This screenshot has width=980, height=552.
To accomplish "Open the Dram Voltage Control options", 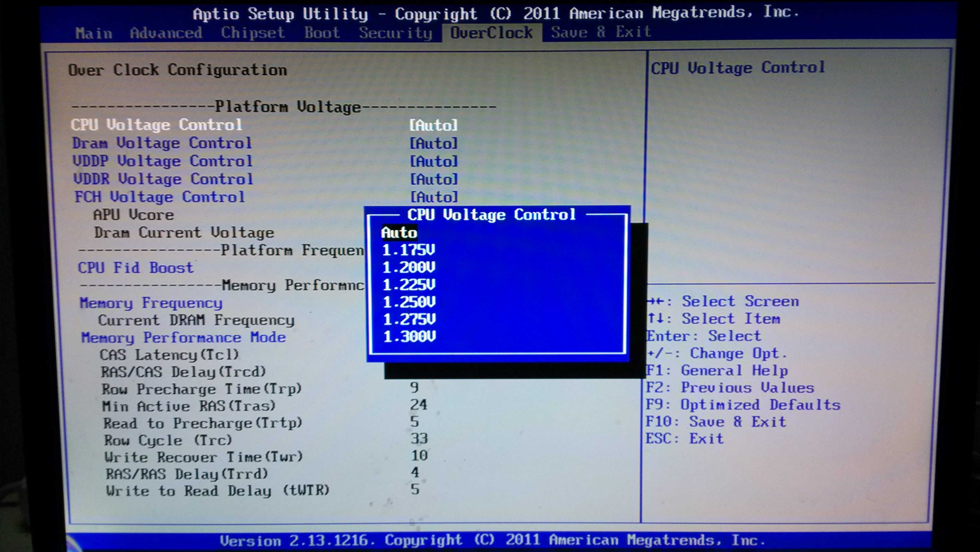I will tap(162, 143).
